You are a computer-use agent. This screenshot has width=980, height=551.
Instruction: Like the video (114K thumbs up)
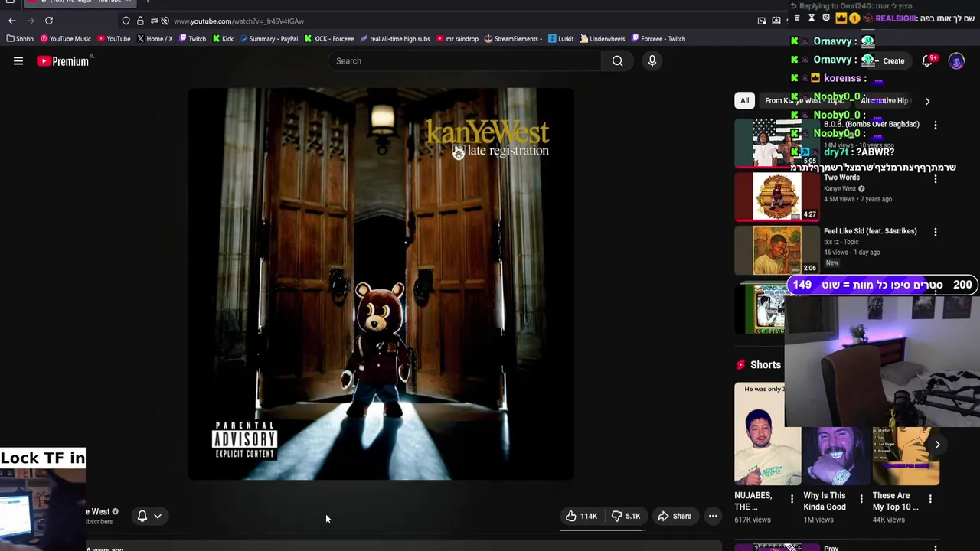582,516
